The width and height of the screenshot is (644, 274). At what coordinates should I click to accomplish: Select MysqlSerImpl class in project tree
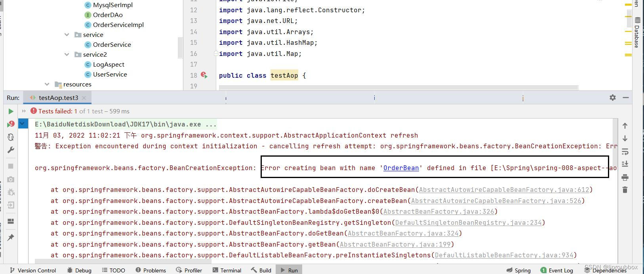click(113, 5)
